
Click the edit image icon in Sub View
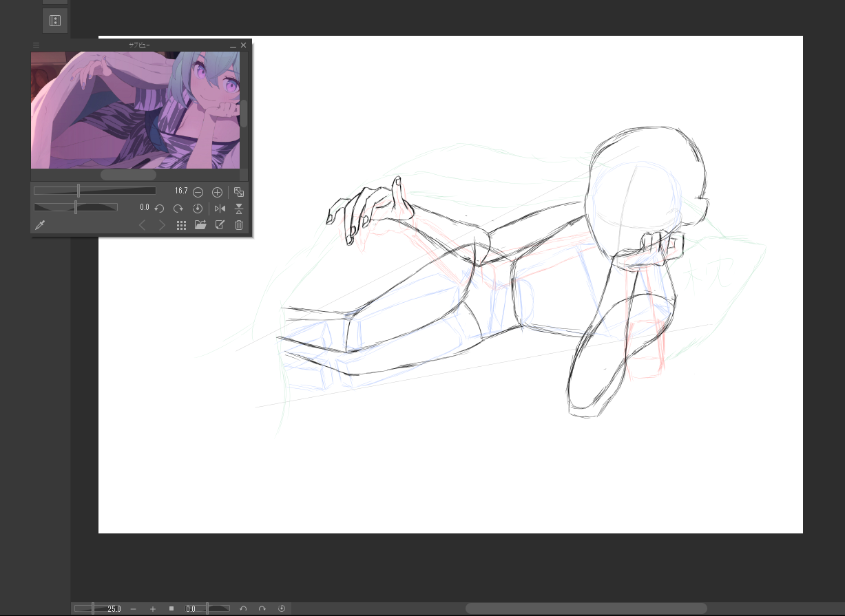(x=220, y=225)
